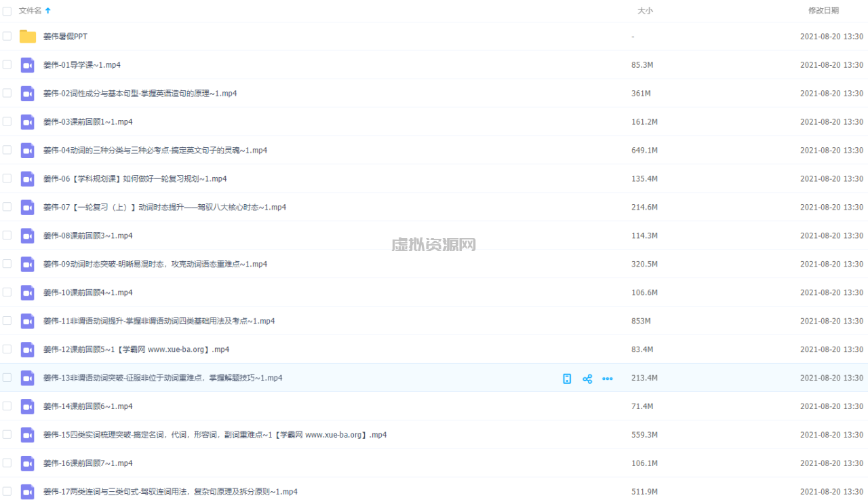Click the 361M size cell
This screenshot has height=502, width=868.
[641, 94]
